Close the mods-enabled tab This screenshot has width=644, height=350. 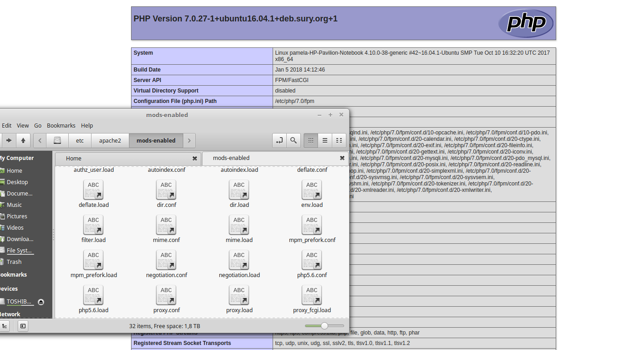(342, 158)
